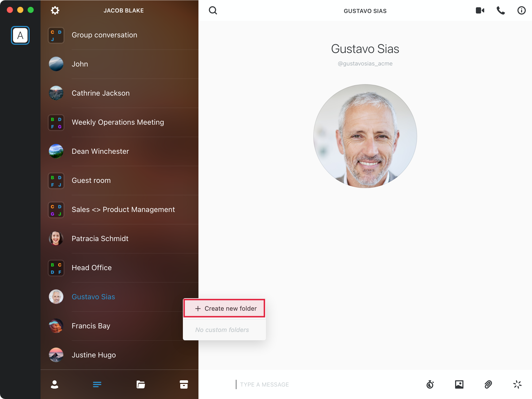The height and width of the screenshot is (399, 532).
Task: Open Dean Winchester conversation
Action: [x=119, y=151]
